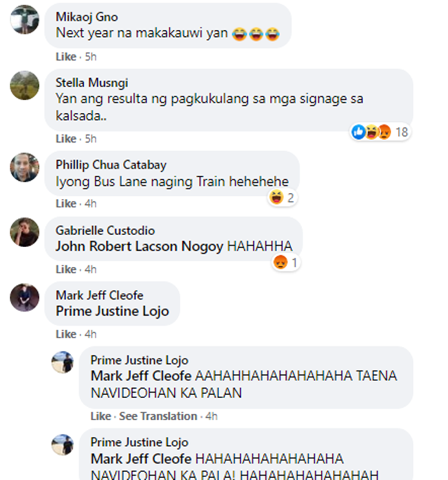
Task: Click the laughing reaction on Phillip's comment
Action: [276, 197]
